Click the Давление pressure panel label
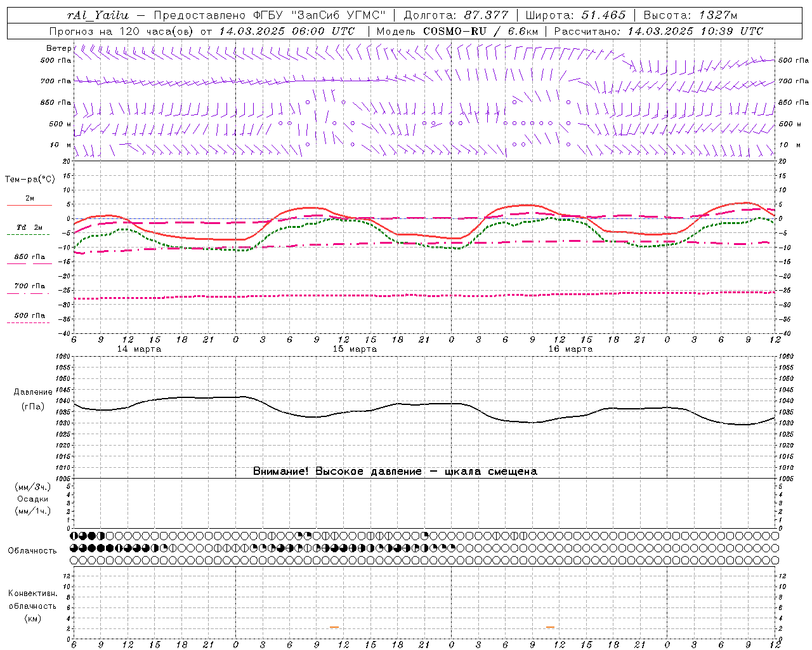Image resolution: width=812 pixels, height=650 pixels. coord(33,392)
